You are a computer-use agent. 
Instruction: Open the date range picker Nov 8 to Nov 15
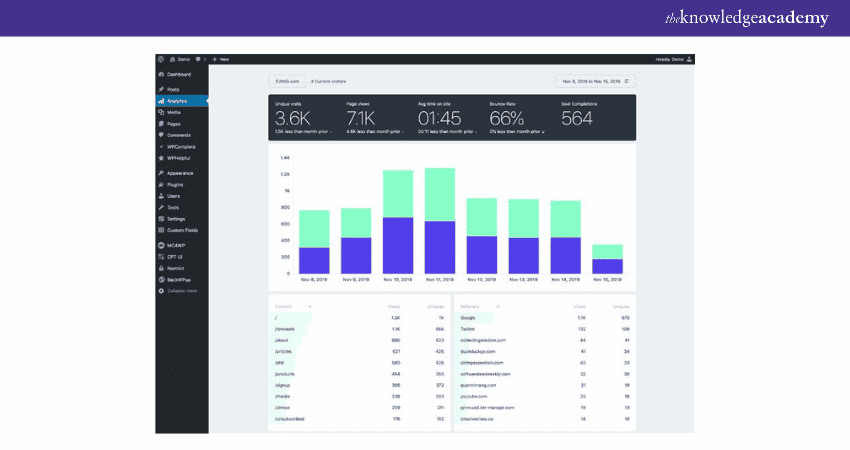click(x=594, y=81)
